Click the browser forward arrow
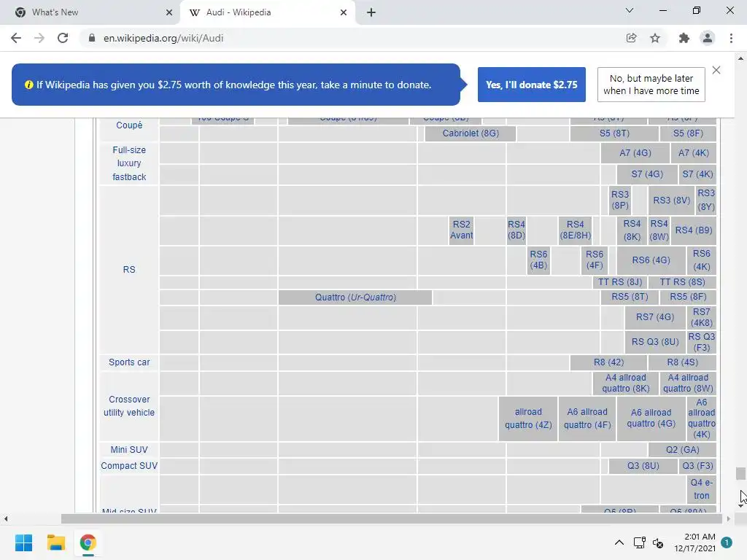 click(39, 38)
